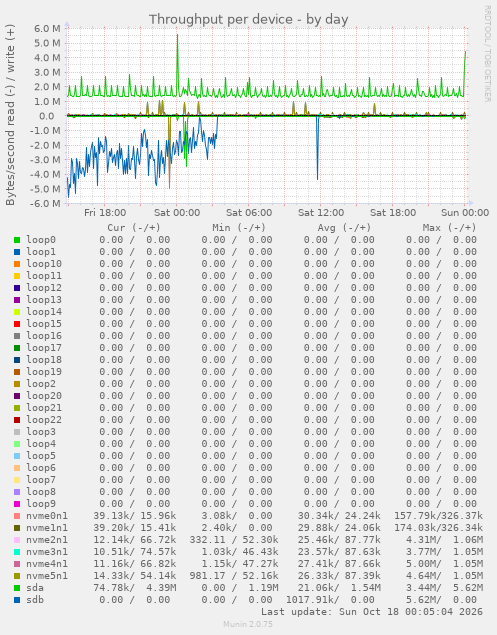497x635 pixels.
Task: Click the graph title 'Throughput per device - by day'
Action: 248,19
